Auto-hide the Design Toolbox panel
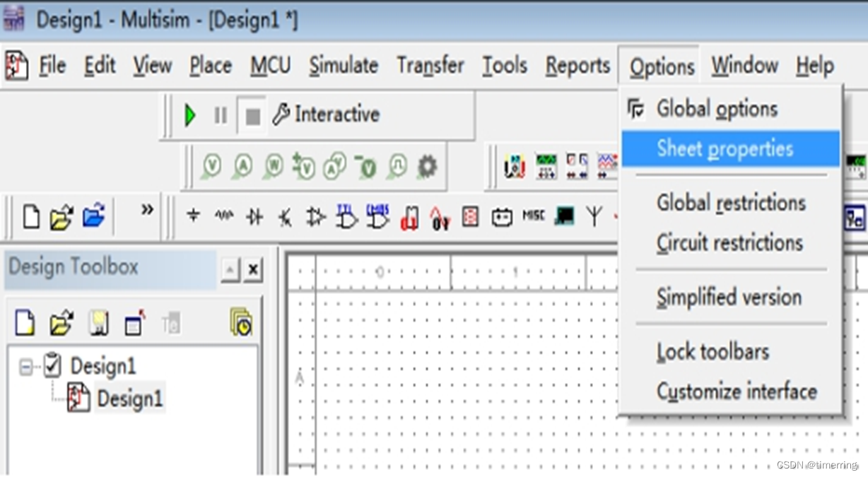The height and width of the screenshot is (477, 868). (230, 270)
